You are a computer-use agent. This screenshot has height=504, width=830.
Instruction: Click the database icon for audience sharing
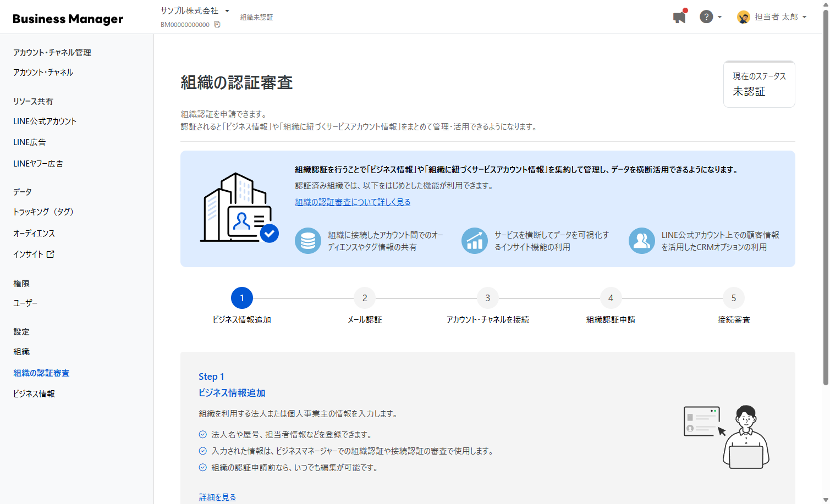point(308,241)
